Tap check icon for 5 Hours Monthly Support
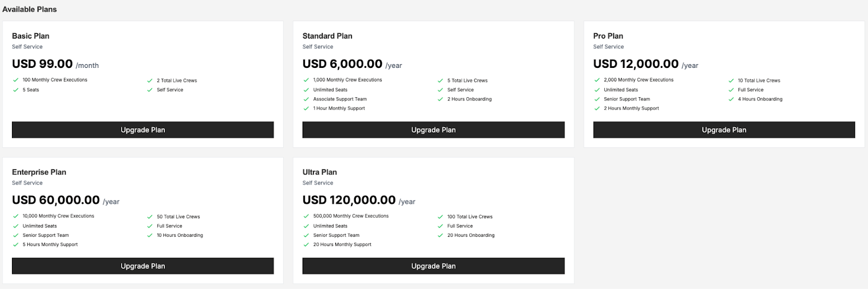868x289 pixels. [16, 244]
